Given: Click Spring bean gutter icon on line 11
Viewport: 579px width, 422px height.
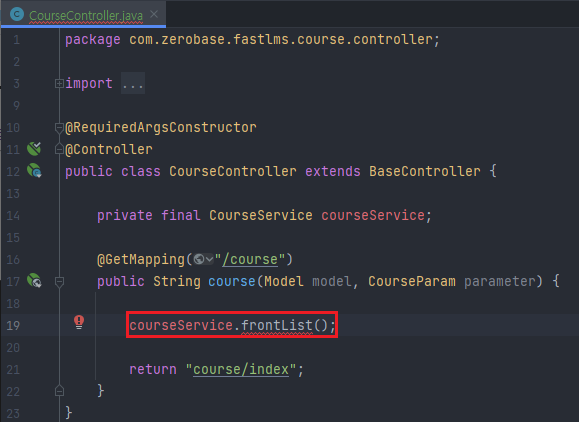Looking at the screenshot, I should (34, 149).
